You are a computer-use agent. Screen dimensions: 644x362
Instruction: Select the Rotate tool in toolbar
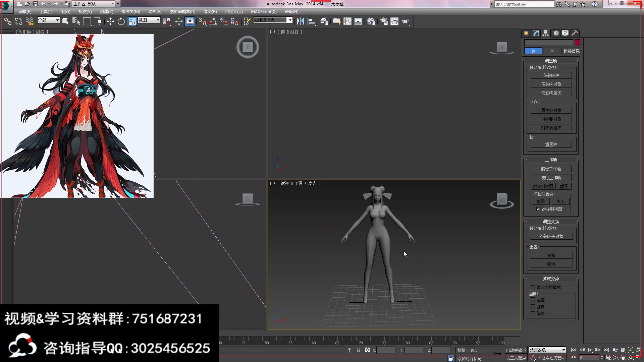coord(121,22)
